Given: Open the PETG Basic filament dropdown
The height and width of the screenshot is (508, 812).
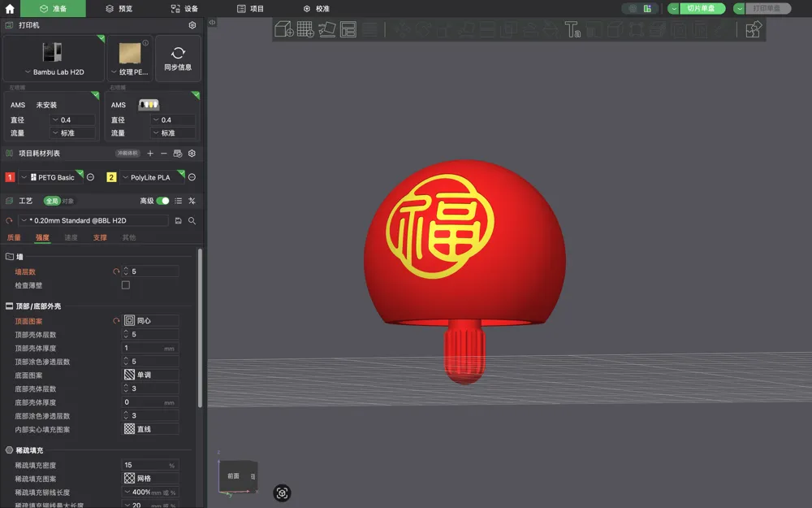Looking at the screenshot, I should (x=50, y=177).
